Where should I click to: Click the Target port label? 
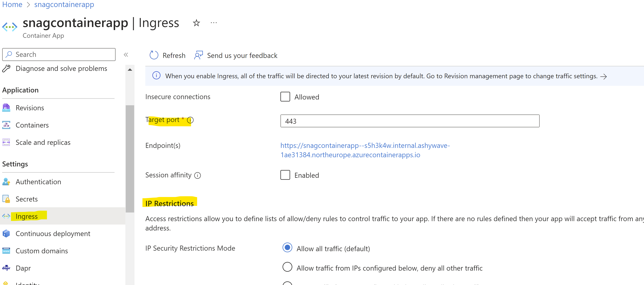tap(162, 120)
